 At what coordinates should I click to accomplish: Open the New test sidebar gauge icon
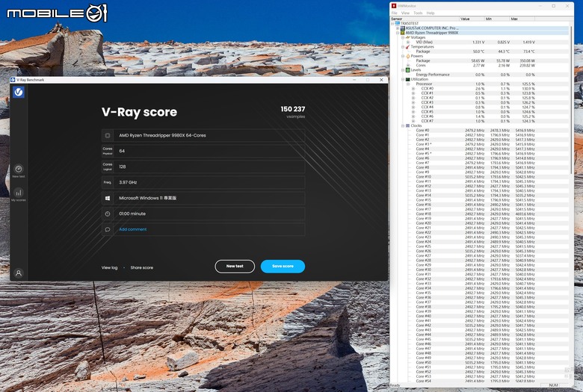tap(19, 169)
